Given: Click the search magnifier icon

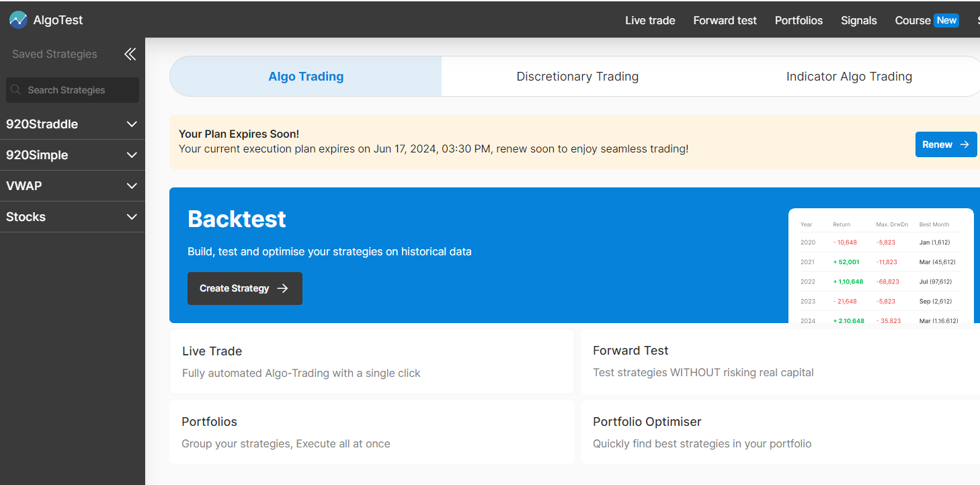Looking at the screenshot, I should [x=16, y=89].
